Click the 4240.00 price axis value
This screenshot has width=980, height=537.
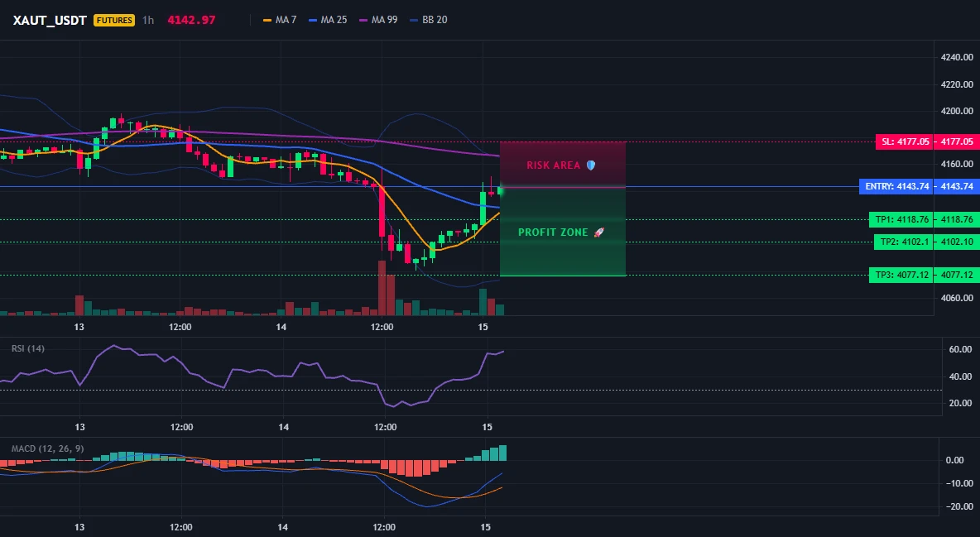957,58
